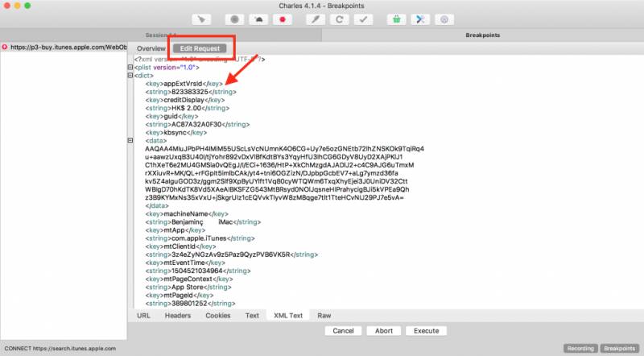
Task: Repeat request with the refresh icon
Action: pyautogui.click(x=339, y=19)
